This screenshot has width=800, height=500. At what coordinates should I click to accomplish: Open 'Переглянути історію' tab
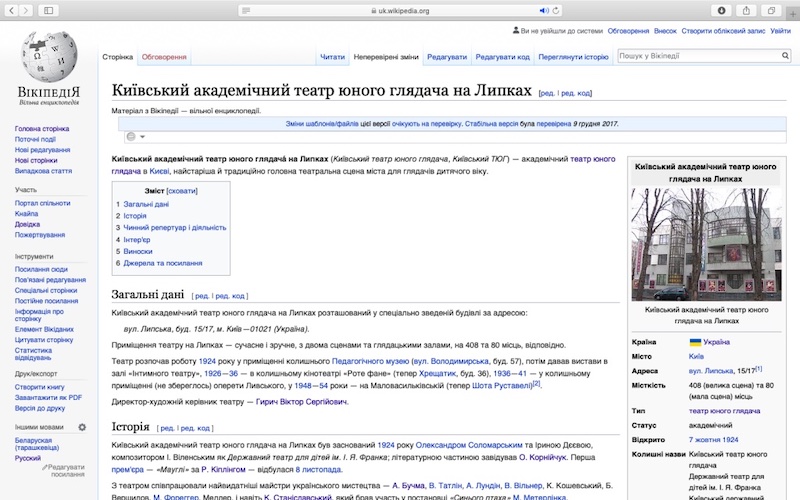(x=573, y=57)
